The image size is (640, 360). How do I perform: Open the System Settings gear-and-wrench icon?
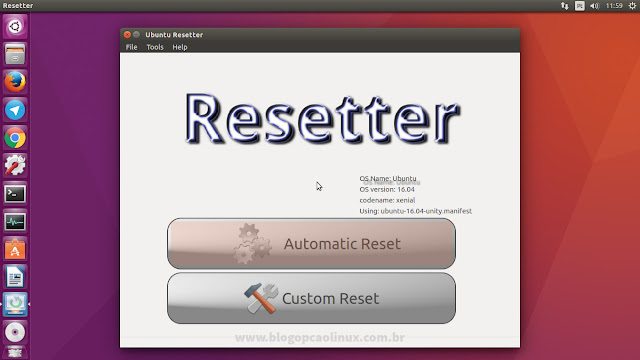[15, 166]
